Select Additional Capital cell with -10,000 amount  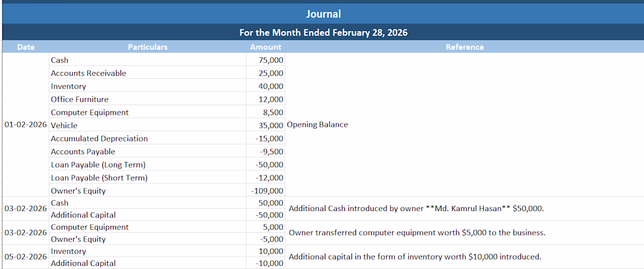(x=148, y=263)
